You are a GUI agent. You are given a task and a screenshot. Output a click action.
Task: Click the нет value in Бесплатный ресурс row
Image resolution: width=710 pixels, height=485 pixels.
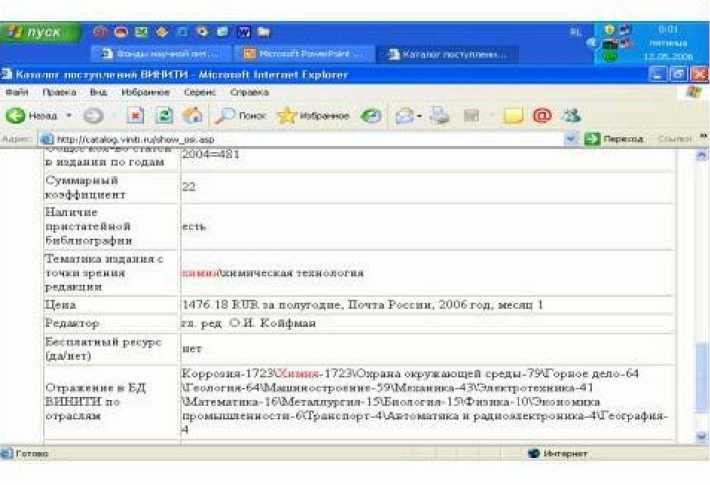(192, 349)
